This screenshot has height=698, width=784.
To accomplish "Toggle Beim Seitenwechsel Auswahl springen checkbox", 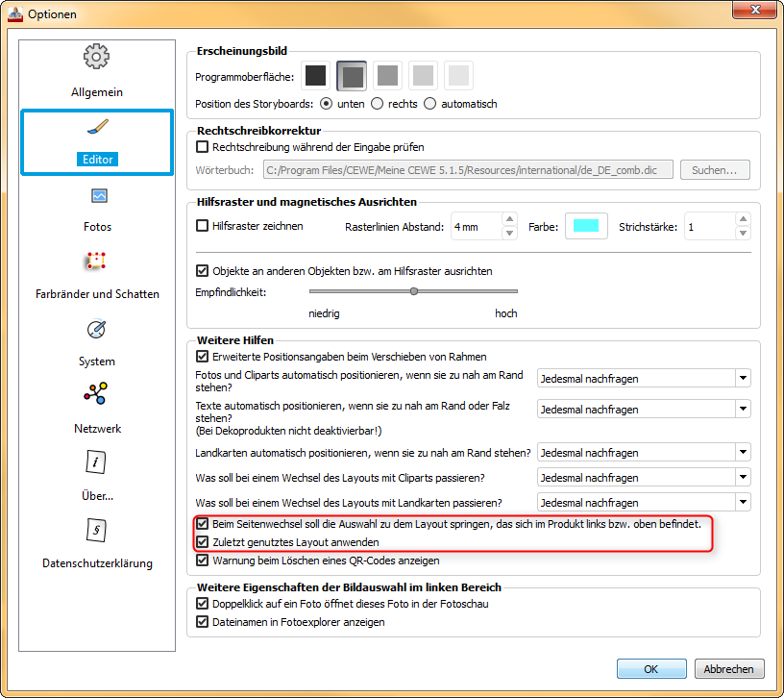I will tap(202, 524).
